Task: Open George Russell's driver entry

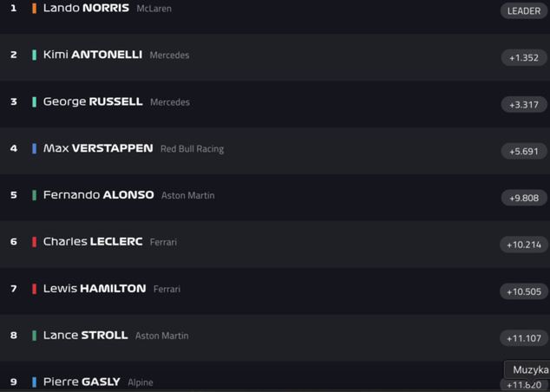Action: click(x=93, y=101)
